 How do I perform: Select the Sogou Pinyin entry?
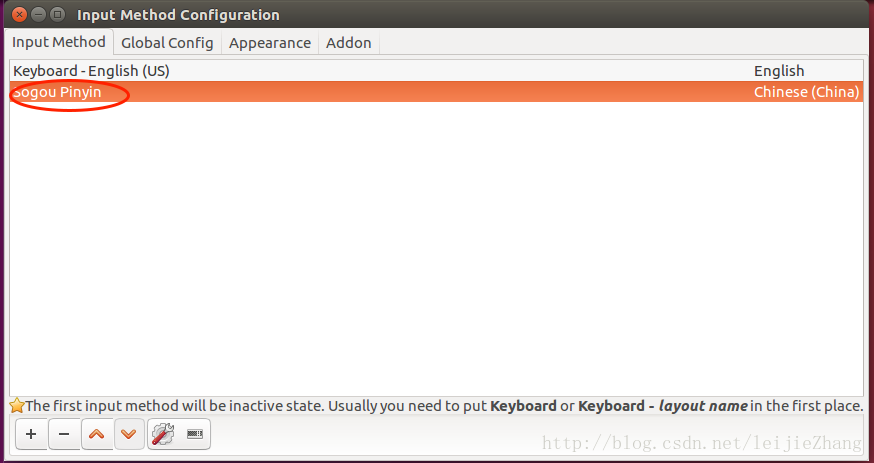[x=58, y=92]
